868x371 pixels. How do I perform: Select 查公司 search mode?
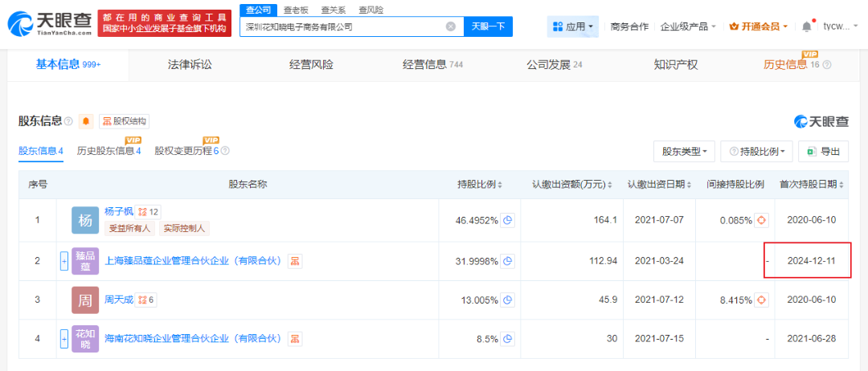tap(257, 10)
